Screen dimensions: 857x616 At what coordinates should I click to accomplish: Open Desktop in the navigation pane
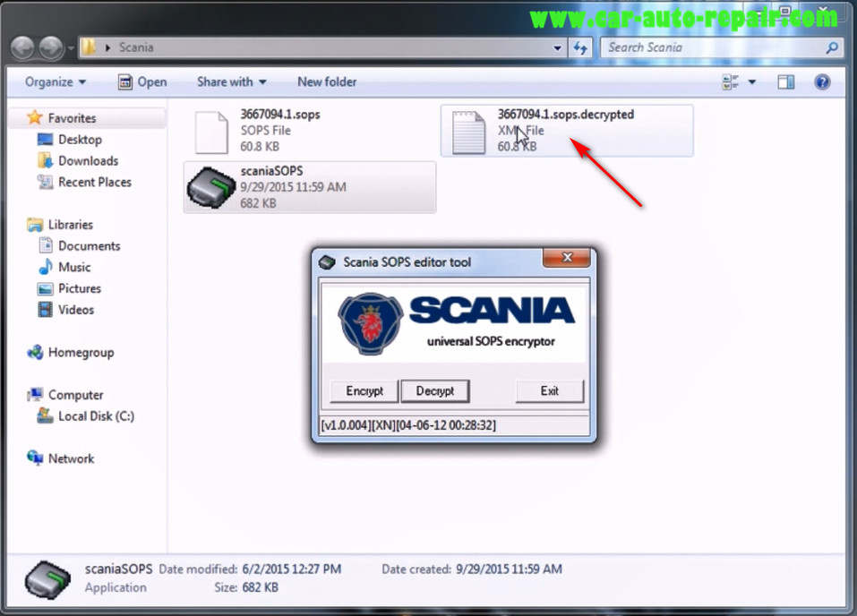click(80, 140)
